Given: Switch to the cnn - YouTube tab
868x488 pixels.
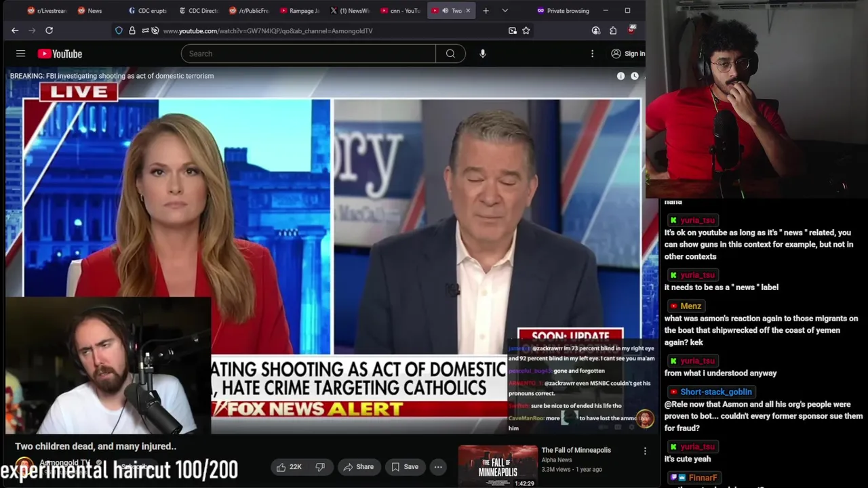Looking at the screenshot, I should [400, 11].
